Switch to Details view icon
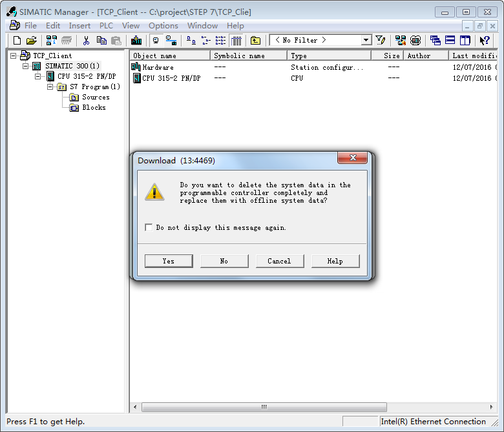The image size is (504, 432). click(x=236, y=41)
